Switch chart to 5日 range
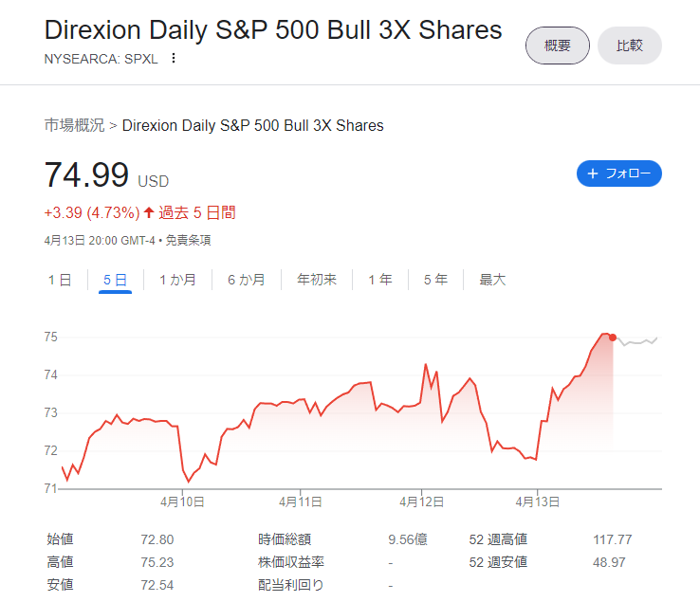Screen dimensions: 700x602 pos(115,280)
